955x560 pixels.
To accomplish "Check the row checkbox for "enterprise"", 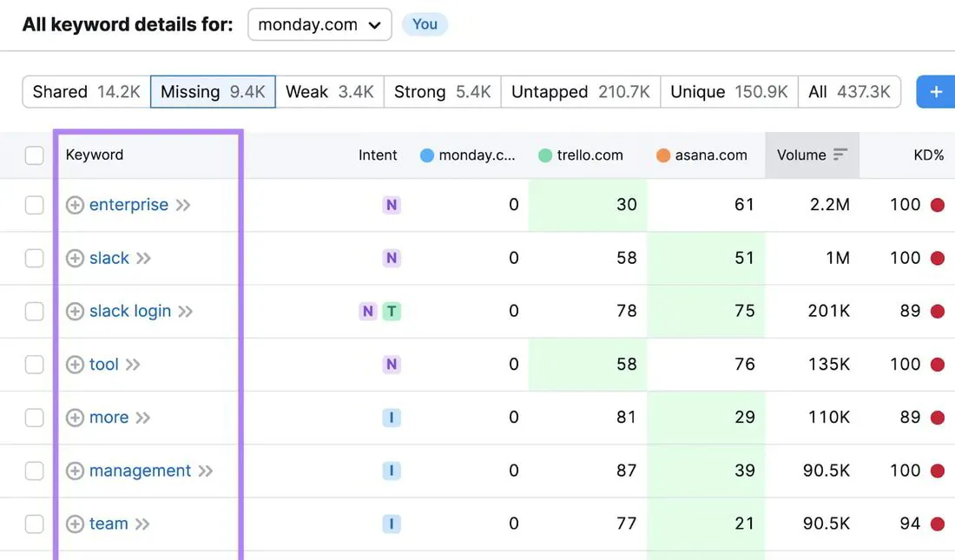I will 35,205.
